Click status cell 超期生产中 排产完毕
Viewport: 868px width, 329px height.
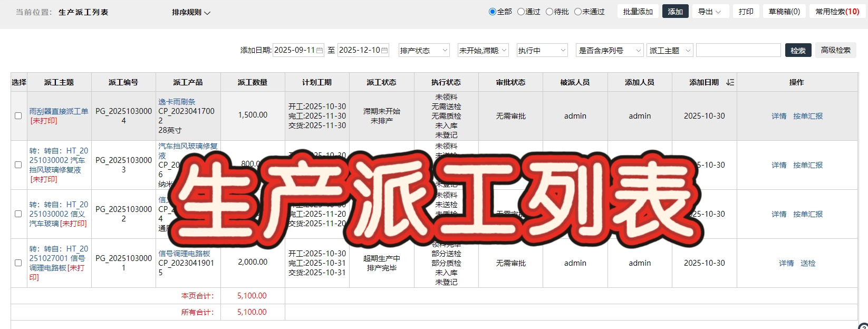click(x=382, y=263)
